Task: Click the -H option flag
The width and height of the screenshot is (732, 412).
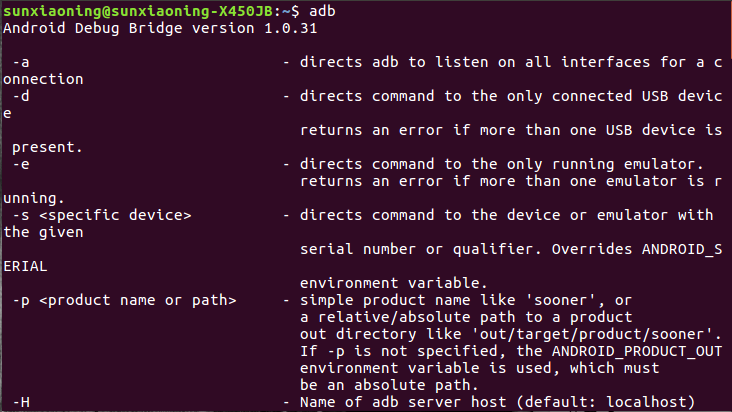Action: [20, 402]
